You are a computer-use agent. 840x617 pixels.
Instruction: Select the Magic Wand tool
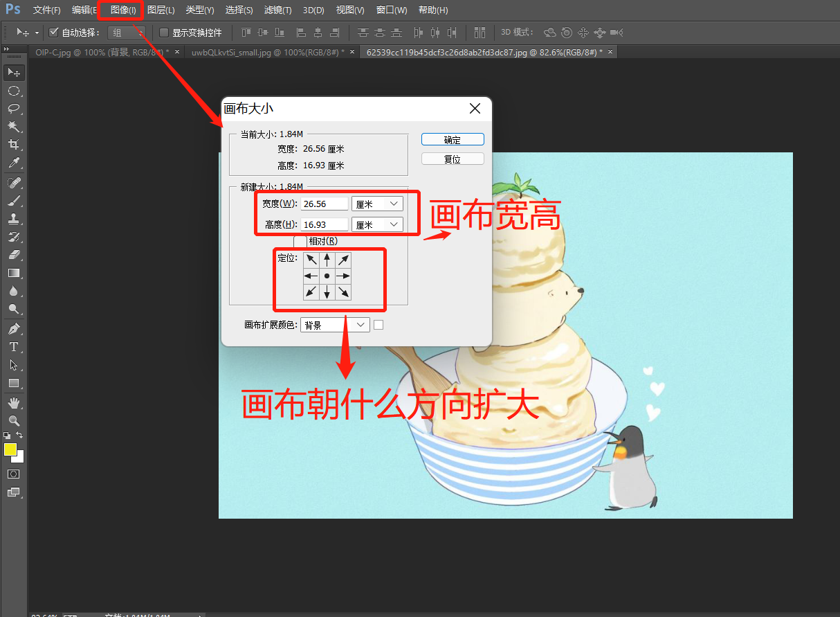14,127
